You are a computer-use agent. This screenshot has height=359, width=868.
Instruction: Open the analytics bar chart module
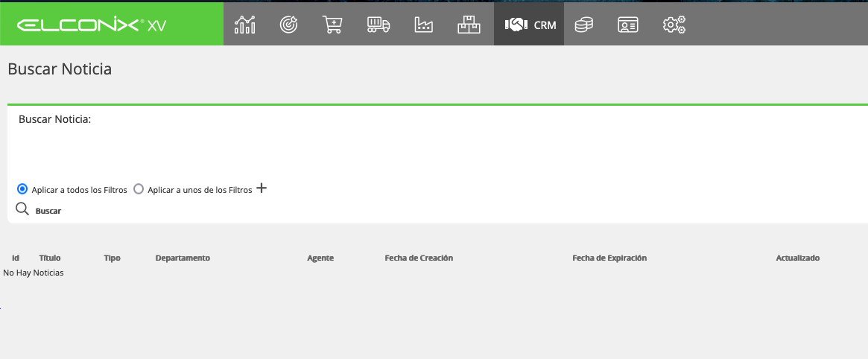tap(244, 25)
